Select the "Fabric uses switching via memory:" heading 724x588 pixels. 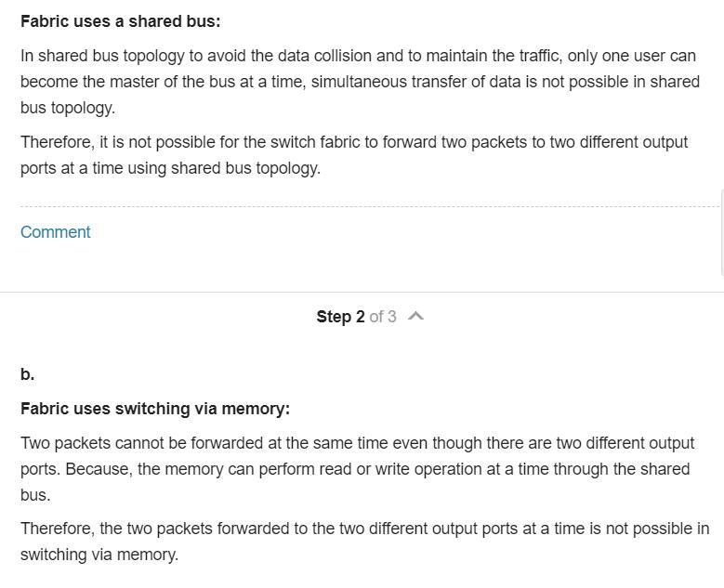[155, 409]
